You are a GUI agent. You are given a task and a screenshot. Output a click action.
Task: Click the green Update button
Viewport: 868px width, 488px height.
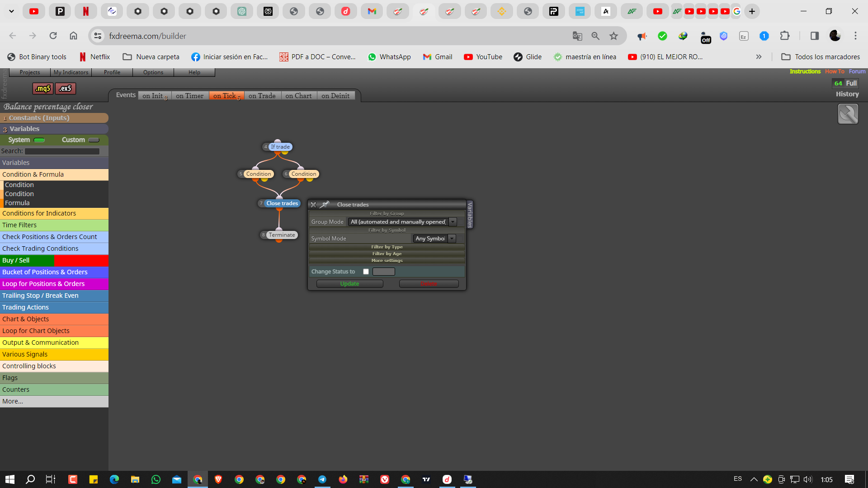[349, 284]
